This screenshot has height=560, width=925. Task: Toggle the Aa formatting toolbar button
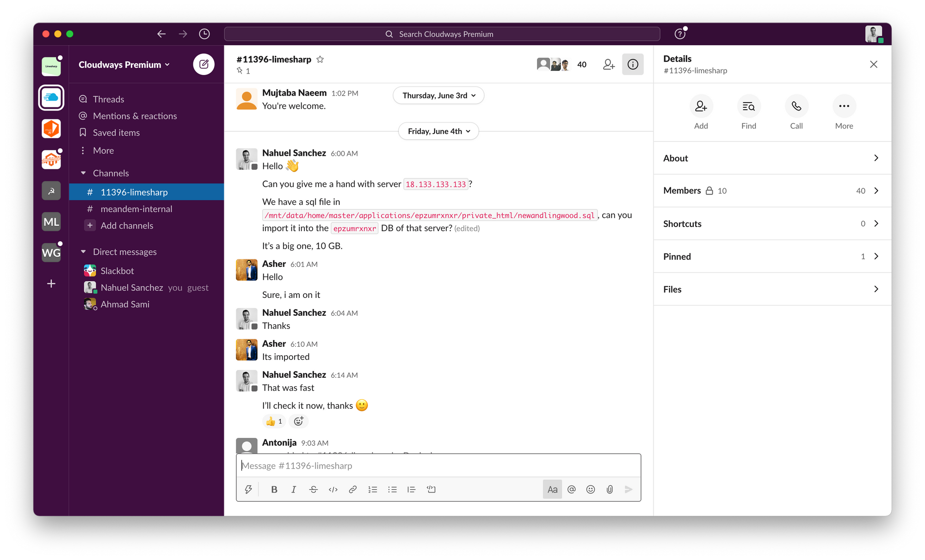(x=552, y=489)
